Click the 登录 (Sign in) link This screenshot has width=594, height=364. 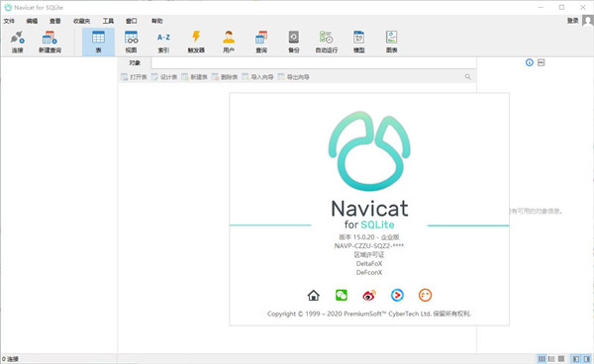coord(573,21)
